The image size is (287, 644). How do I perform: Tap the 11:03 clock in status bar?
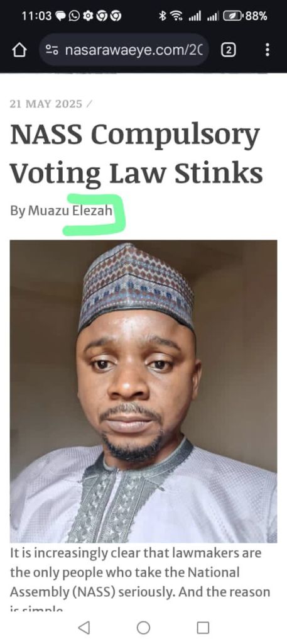click(x=36, y=16)
